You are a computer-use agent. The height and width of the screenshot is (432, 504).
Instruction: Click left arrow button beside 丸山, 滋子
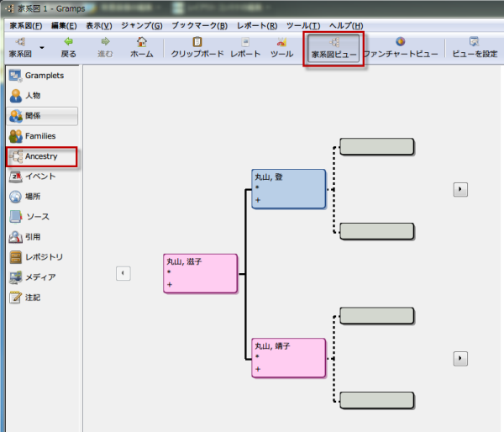(123, 273)
